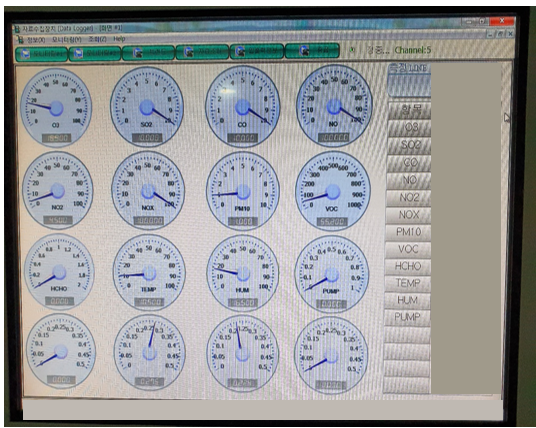
Task: Click the status indicator light beside Channel:5
Action: coord(352,50)
